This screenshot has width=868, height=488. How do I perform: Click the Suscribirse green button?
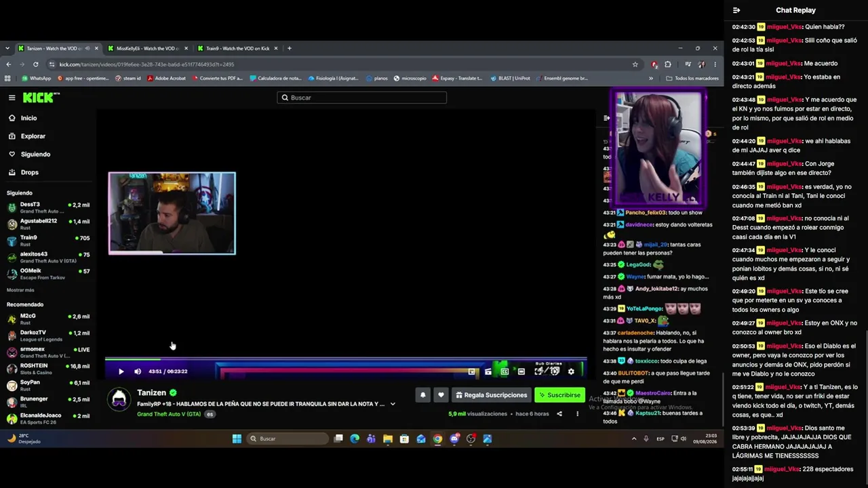coord(559,395)
